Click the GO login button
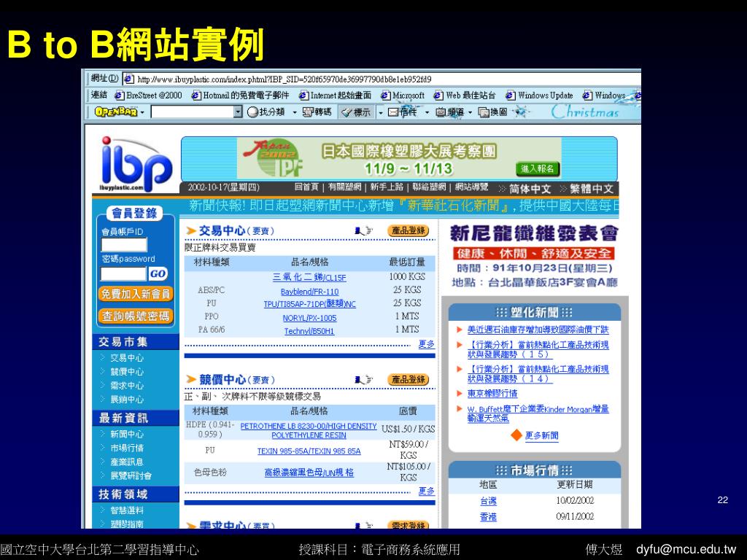747x560 pixels. 158,274
